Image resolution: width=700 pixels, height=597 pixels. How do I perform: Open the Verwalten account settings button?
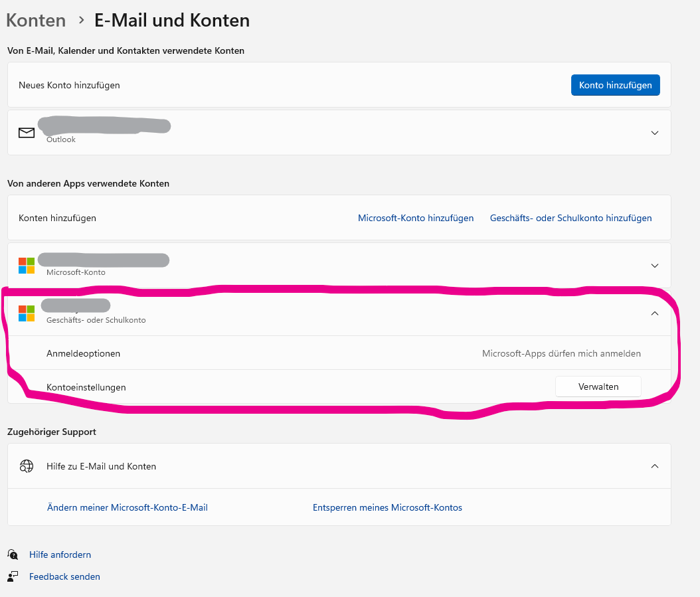tap(598, 386)
